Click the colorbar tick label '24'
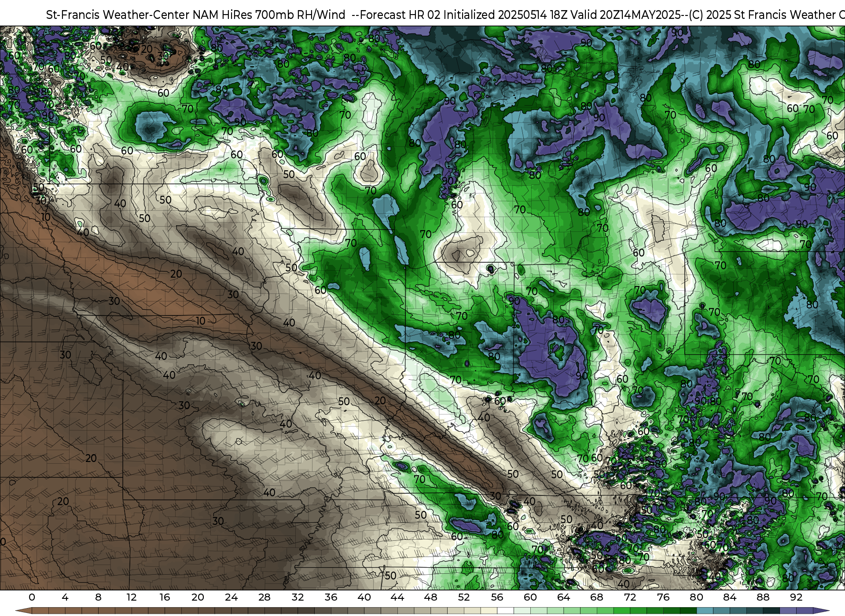 coord(231,597)
